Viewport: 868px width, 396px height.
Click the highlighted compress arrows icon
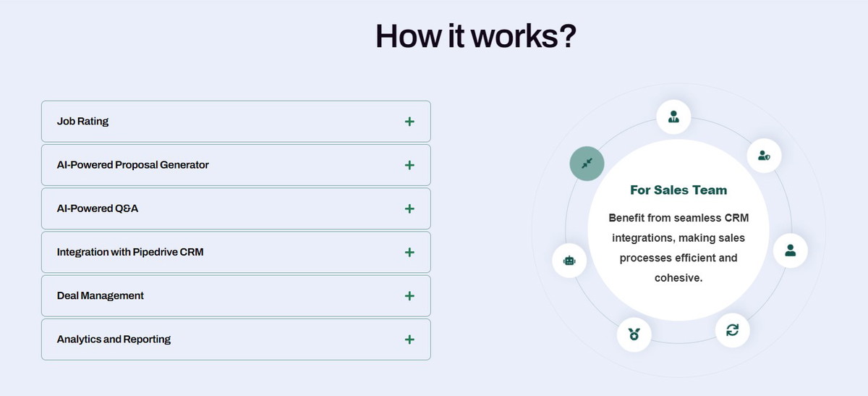(587, 164)
